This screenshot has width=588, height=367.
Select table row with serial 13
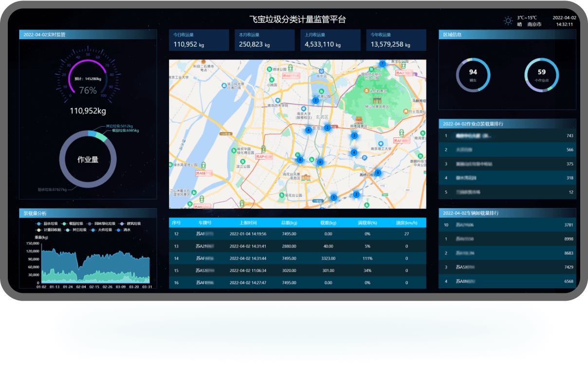pos(297,246)
